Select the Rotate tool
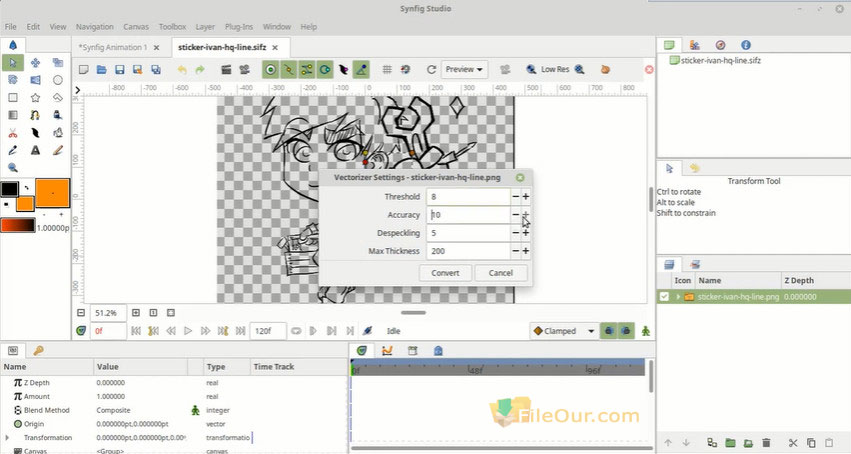Image resolution: width=851 pixels, height=454 pixels. coord(12,80)
